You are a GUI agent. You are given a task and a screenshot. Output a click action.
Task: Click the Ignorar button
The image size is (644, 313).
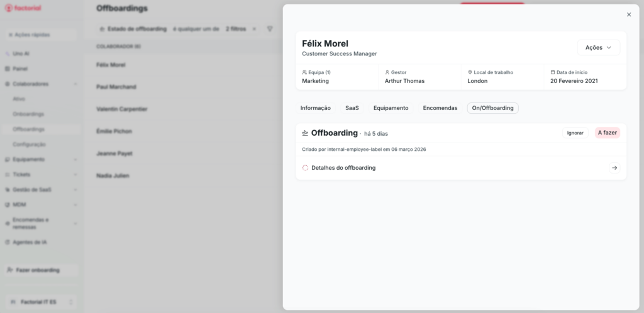(x=575, y=133)
